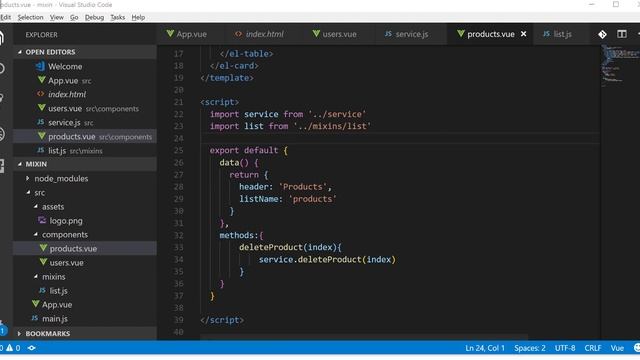
Task: Change indentation via Spaces: 2
Action: (530, 348)
